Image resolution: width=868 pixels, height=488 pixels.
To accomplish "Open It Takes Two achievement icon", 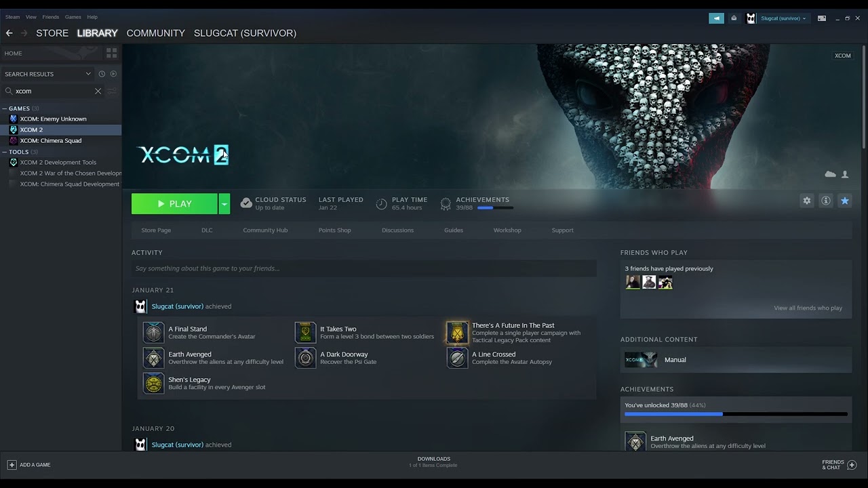I will pyautogui.click(x=305, y=332).
